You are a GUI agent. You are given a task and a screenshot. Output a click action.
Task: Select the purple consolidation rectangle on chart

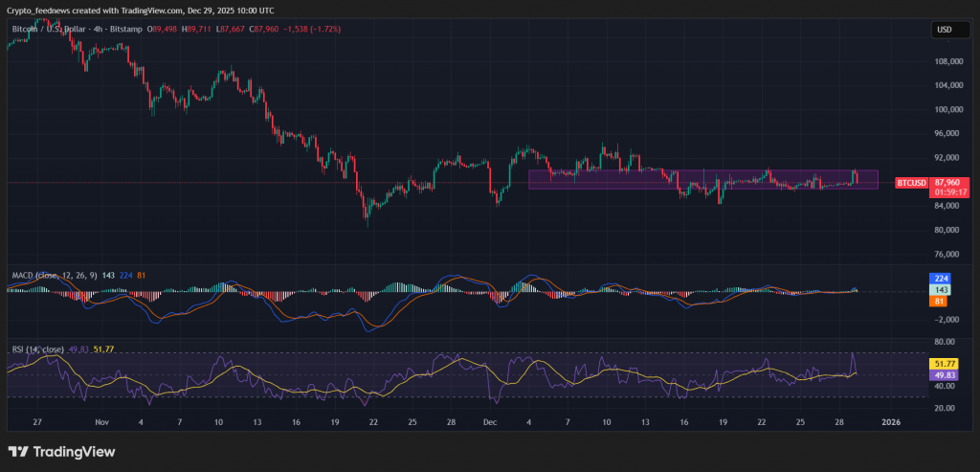(702, 179)
